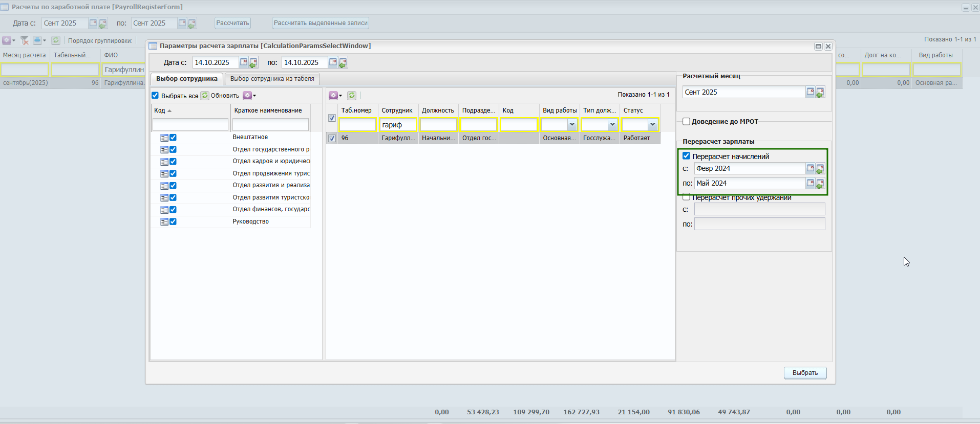Open calendar picker for dialog 'по' date 14.10.2025
Image resolution: width=980 pixels, height=424 pixels.
click(333, 62)
